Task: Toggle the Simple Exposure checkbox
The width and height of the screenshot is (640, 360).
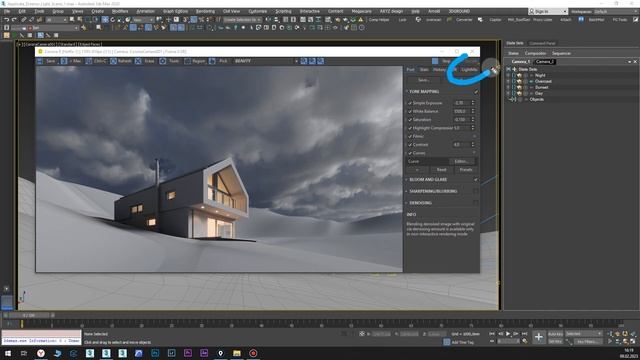Action: [410, 103]
